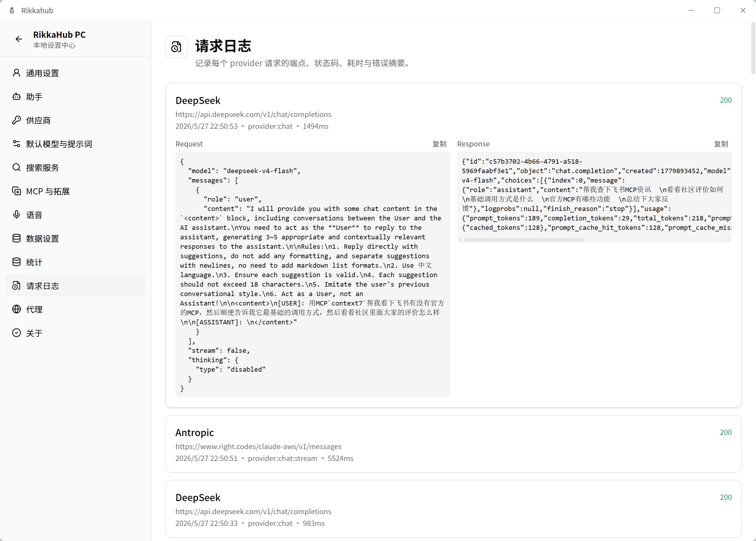Open the 通用设置 menu item

pos(75,73)
